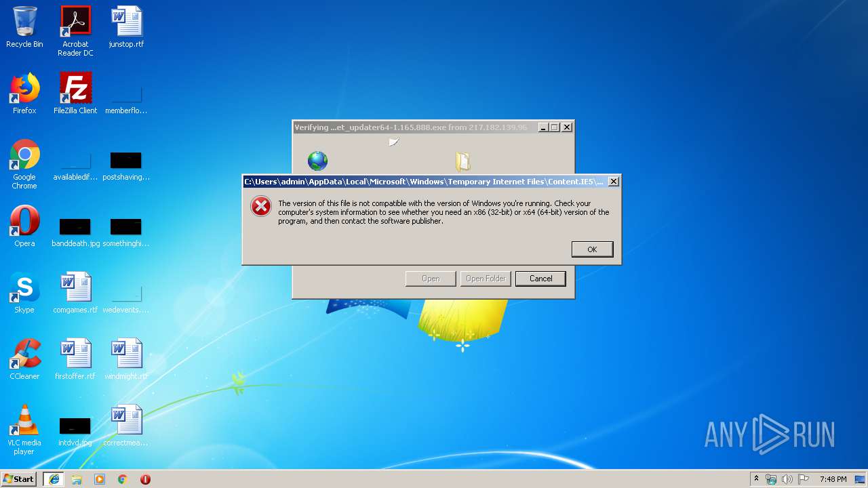Open the Start menu

19,479
